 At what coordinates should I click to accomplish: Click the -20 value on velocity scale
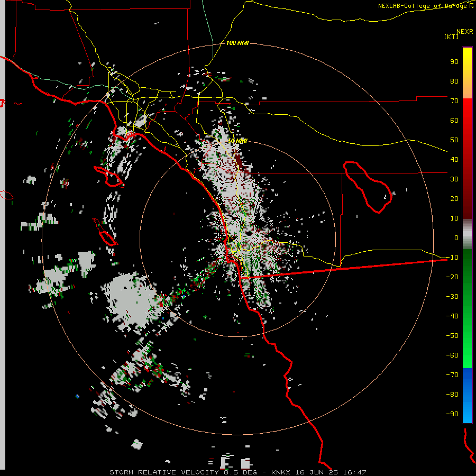[452, 277]
